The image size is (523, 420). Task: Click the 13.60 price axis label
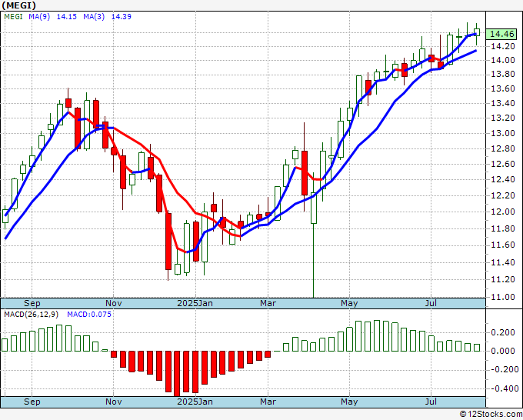coord(502,88)
